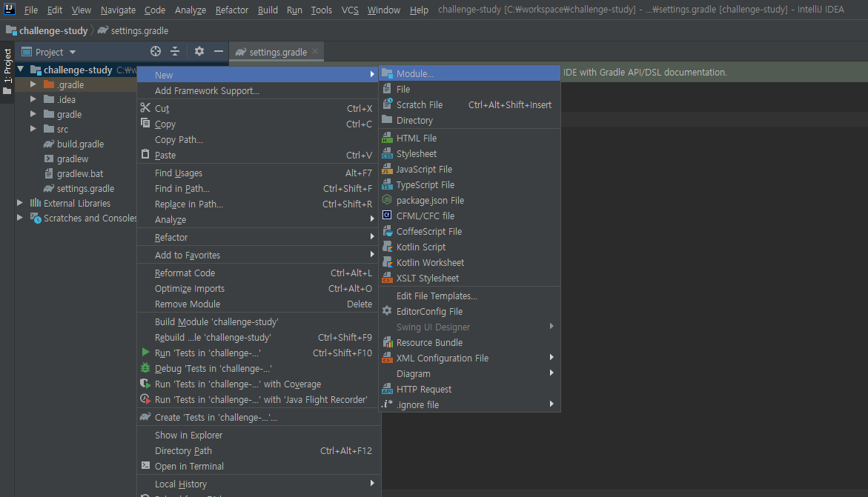Click the Debug bug icon
The height and width of the screenshot is (497, 868).
145,368
